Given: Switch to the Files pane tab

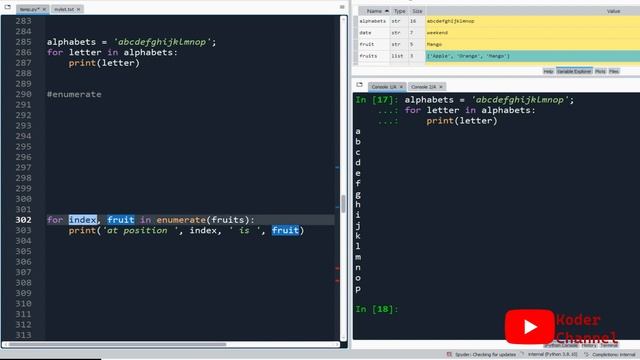Looking at the screenshot, I should (x=614, y=71).
